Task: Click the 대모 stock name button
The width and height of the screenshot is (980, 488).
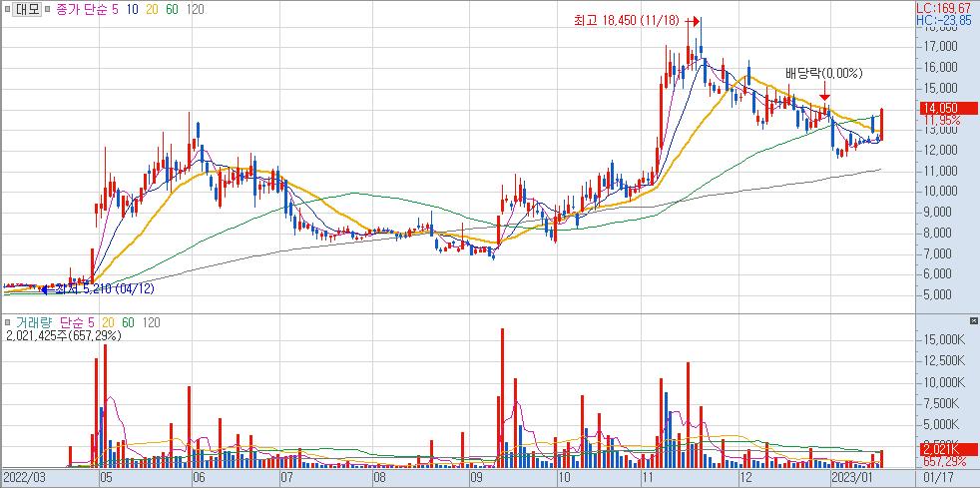Action: coord(27,10)
